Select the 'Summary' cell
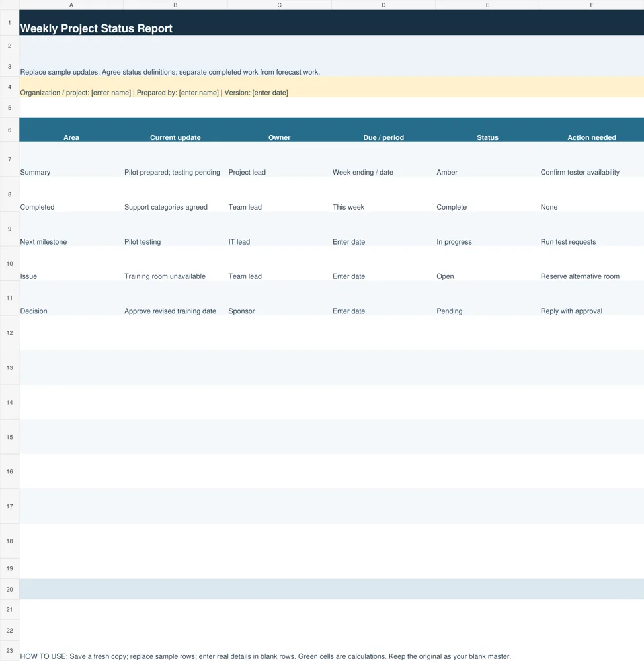Image resolution: width=644 pixels, height=661 pixels. click(71, 159)
